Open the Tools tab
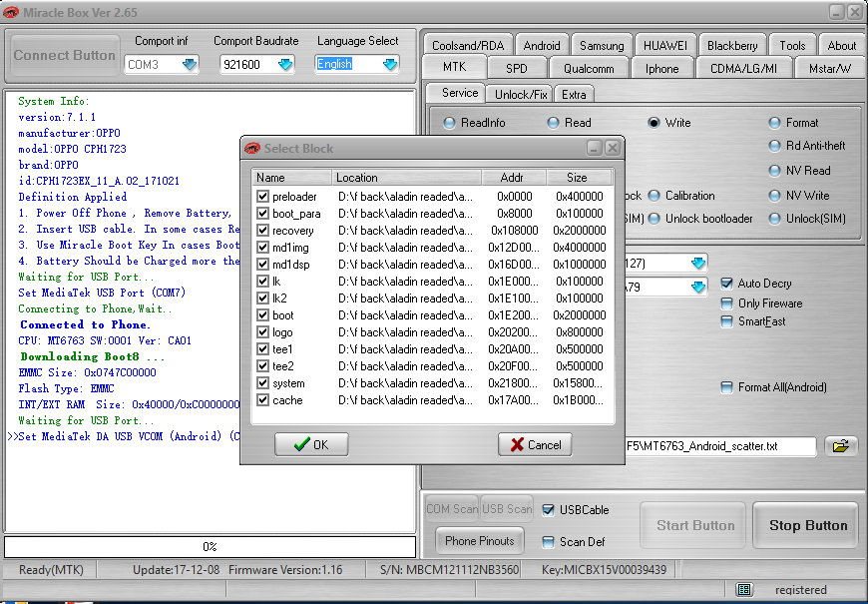This screenshot has height=604, width=868. tap(792, 46)
